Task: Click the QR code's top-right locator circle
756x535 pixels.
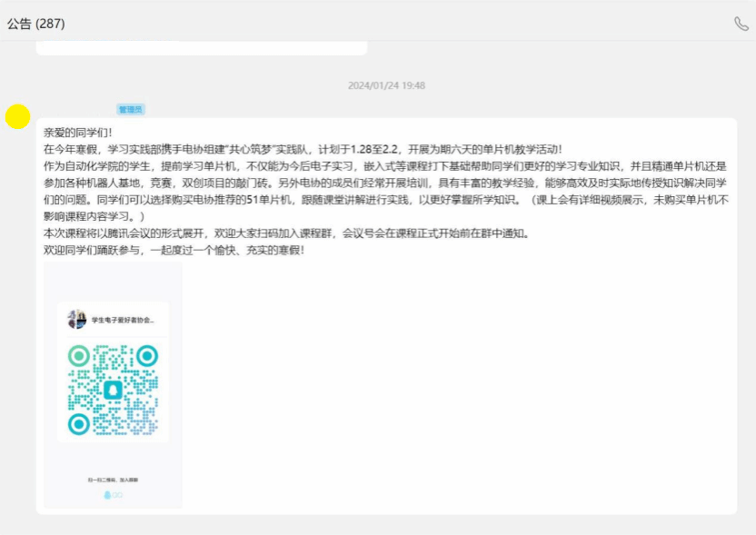Action: point(146,355)
